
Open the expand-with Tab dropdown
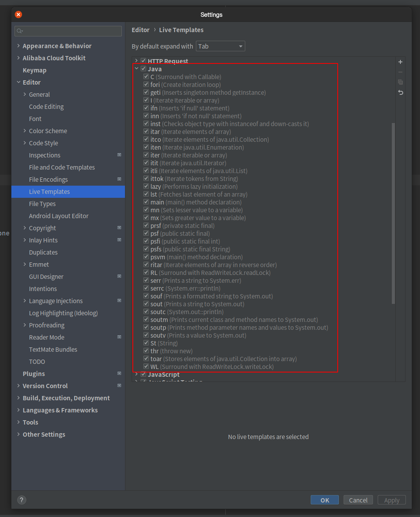pyautogui.click(x=220, y=46)
